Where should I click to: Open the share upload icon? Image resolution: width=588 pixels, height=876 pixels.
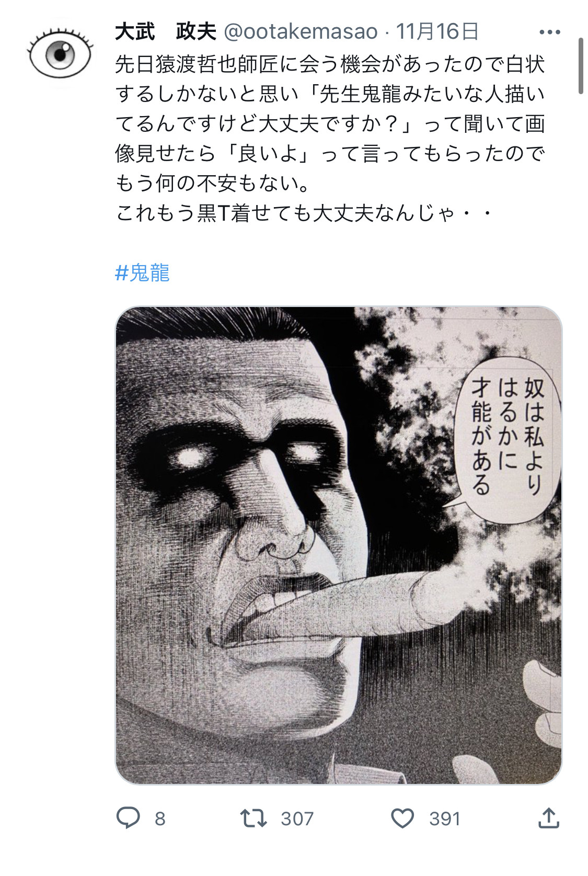549,818
